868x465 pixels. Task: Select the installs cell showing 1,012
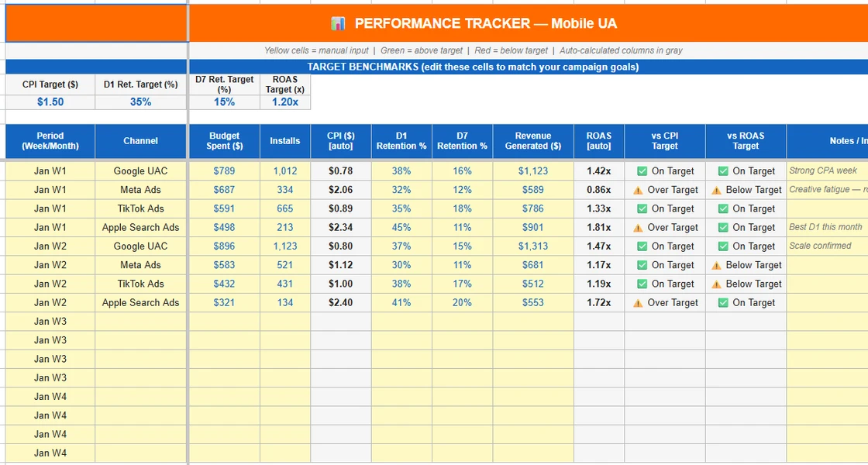click(285, 171)
